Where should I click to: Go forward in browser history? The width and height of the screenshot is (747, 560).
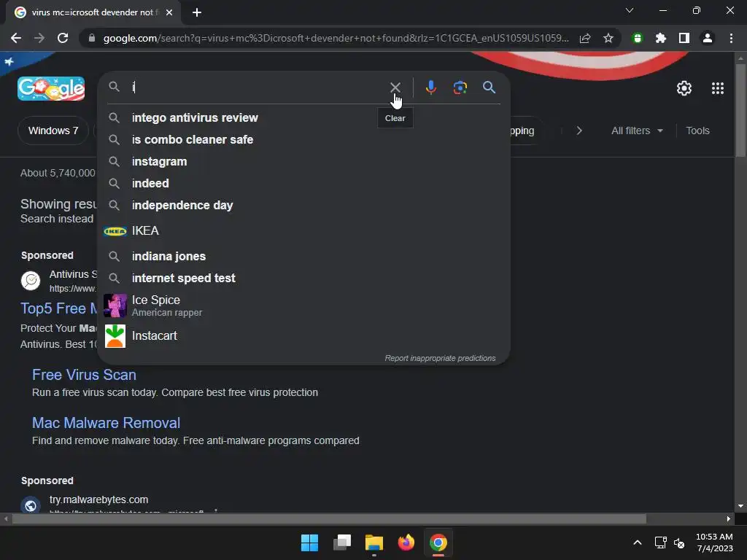pos(39,38)
